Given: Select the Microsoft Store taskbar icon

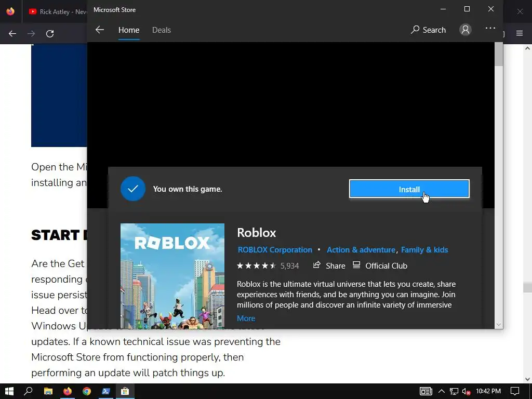Looking at the screenshot, I should click(125, 391).
